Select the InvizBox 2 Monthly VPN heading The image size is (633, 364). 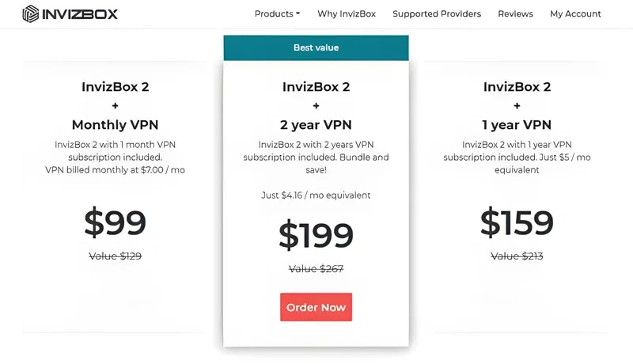coord(115,105)
